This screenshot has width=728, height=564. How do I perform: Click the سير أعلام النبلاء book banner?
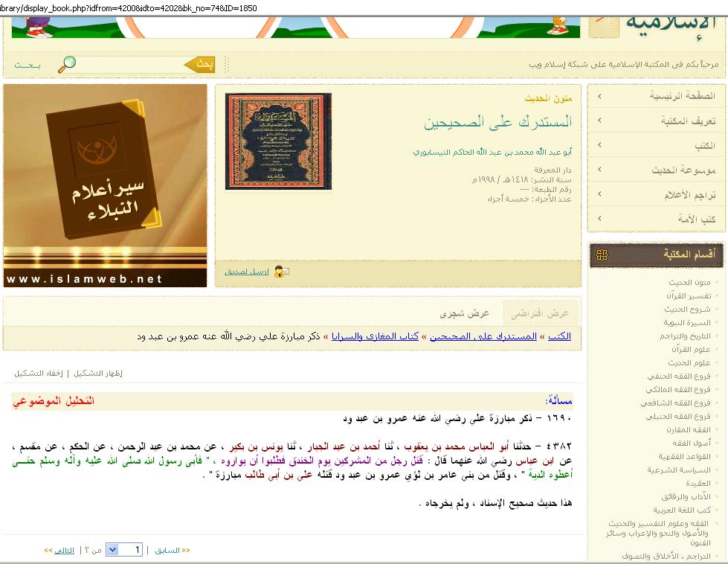point(105,185)
